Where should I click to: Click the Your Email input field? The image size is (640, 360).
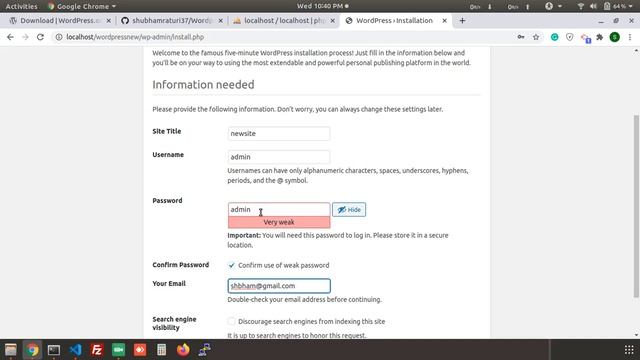[x=279, y=286]
